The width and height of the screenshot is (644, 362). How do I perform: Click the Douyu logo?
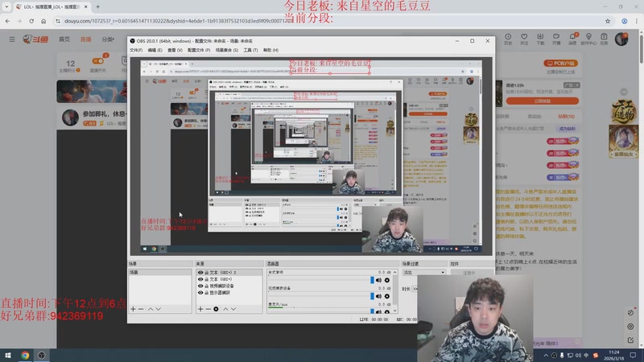pos(35,39)
